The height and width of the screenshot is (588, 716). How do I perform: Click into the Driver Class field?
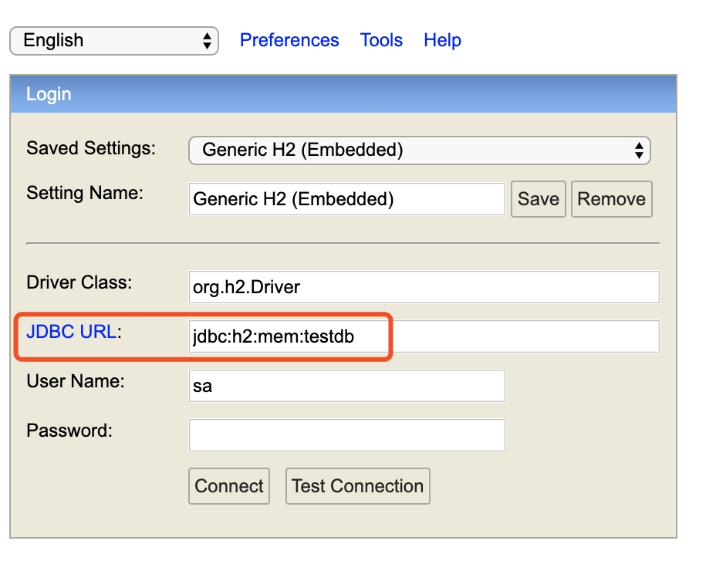(424, 287)
